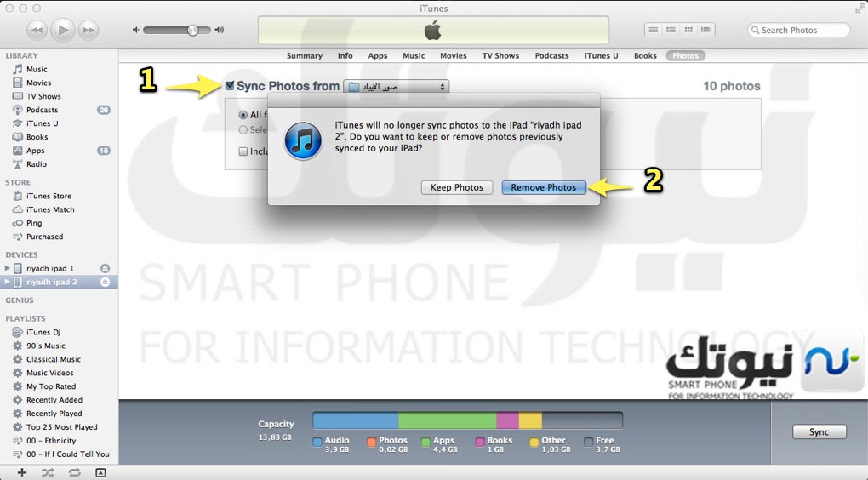Eject riyadh ipad 2

click(105, 282)
